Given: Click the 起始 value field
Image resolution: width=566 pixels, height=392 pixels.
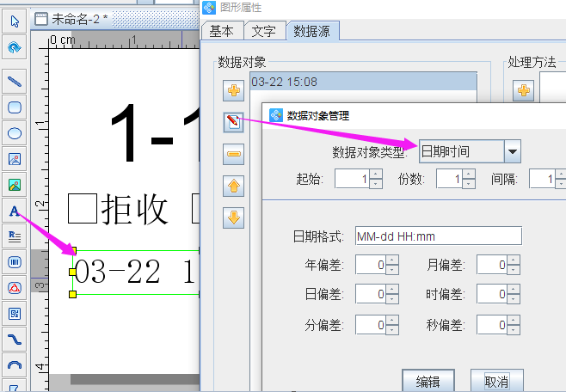Looking at the screenshot, I should (353, 179).
